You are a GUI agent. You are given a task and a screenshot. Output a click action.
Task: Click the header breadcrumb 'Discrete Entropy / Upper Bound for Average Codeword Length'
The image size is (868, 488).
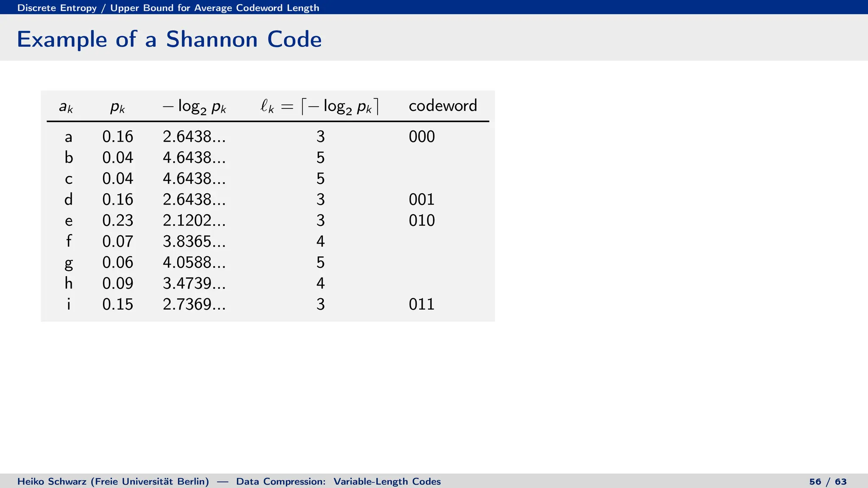pyautogui.click(x=168, y=8)
